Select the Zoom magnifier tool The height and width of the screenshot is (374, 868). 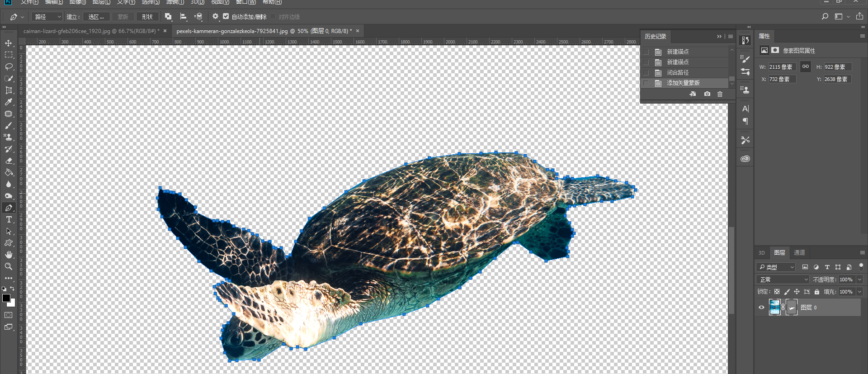(9, 266)
